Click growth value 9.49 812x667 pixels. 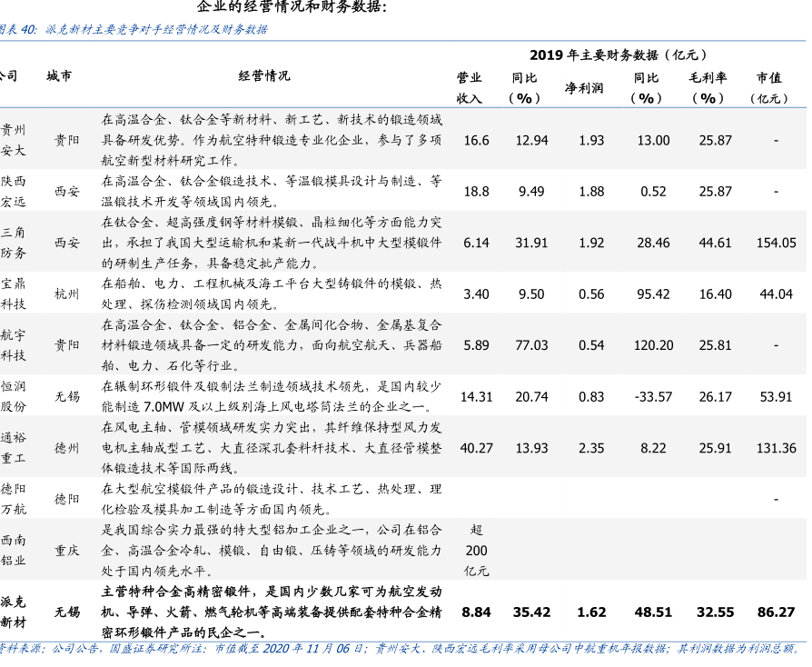[x=532, y=192]
